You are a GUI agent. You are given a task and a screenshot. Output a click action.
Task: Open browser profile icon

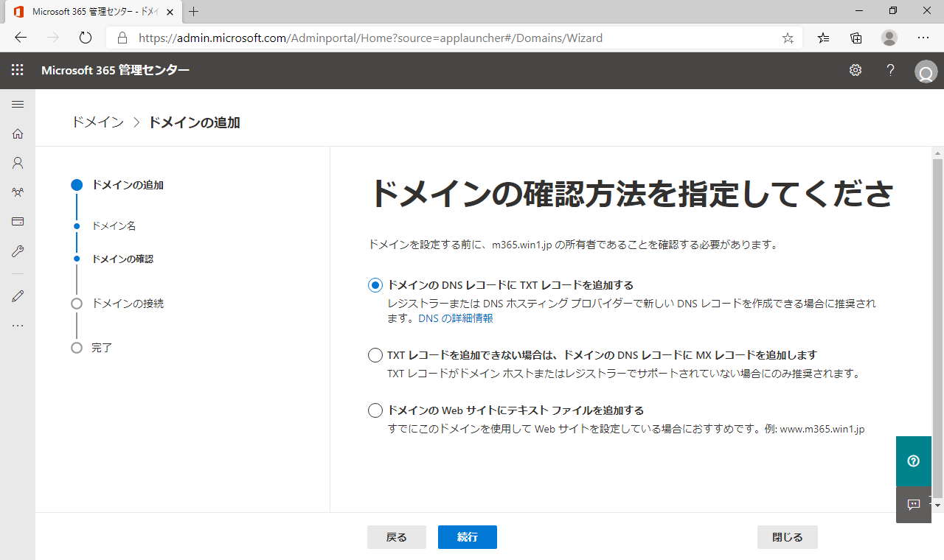(x=889, y=38)
